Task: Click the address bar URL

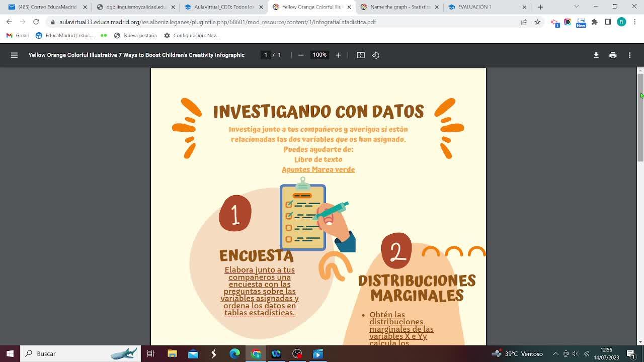Action: tap(217, 22)
